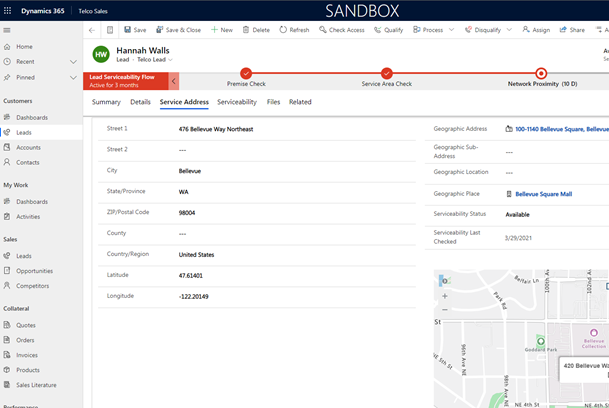Viewport: 609px width, 408px height.
Task: Select the Network Proximity process stage
Action: click(541, 73)
